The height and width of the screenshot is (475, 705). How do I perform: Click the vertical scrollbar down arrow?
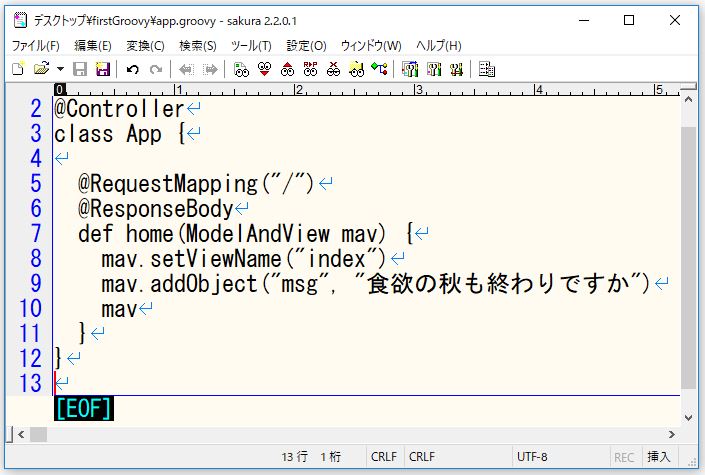pyautogui.click(x=688, y=417)
